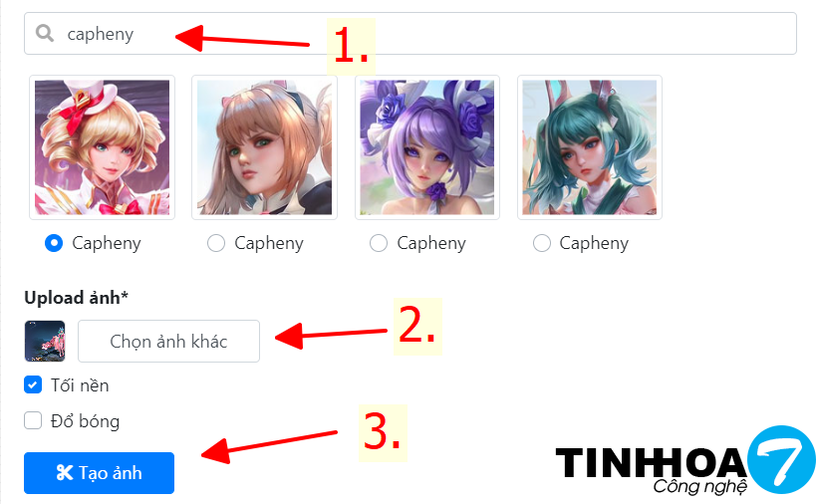Open the uploaded image preview thumbnail

pos(45,342)
